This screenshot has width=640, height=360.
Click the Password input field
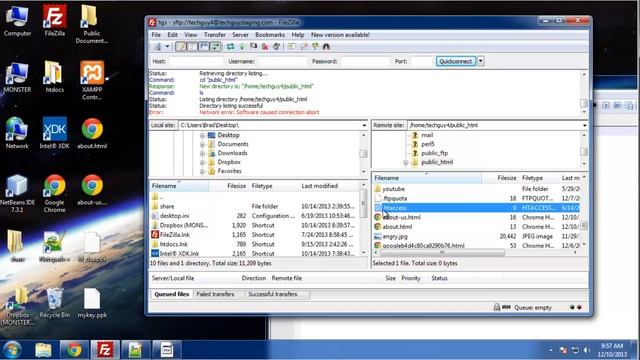(x=365, y=61)
